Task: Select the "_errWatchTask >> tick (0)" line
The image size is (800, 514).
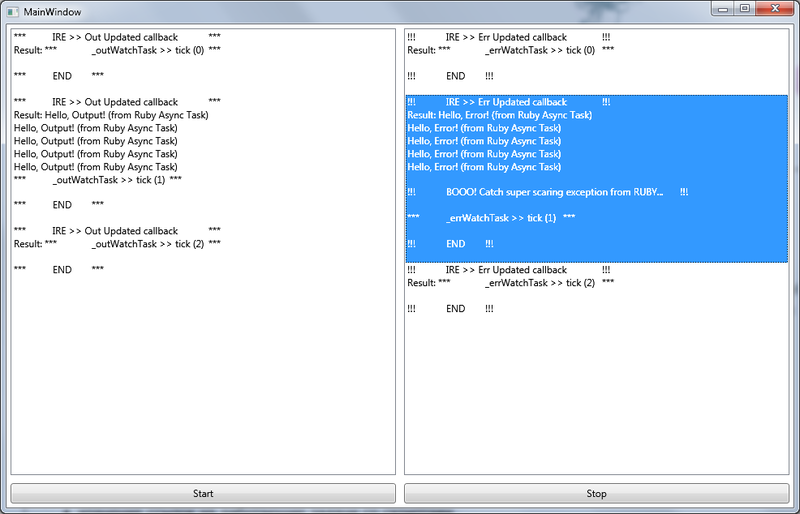Action: [x=511, y=50]
